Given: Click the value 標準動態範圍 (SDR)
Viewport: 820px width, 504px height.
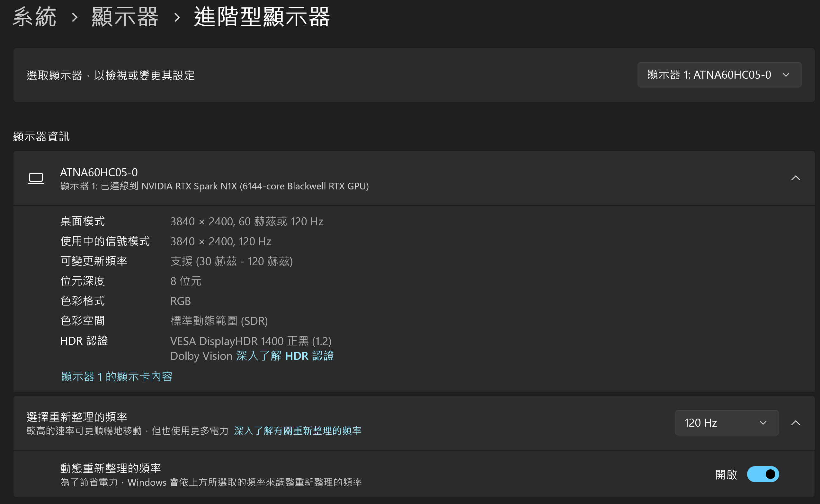Looking at the screenshot, I should coord(219,321).
